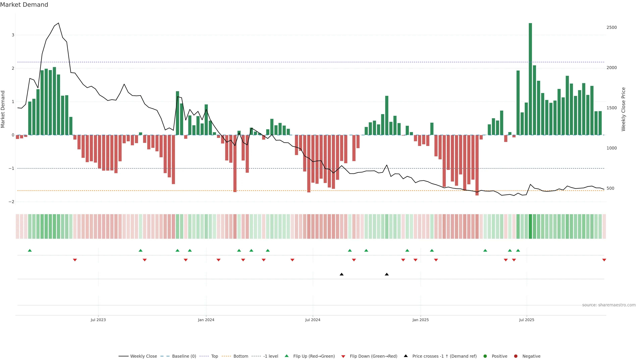644x362 pixels.
Task: Click Flip Down red triangle legend icon
Action: [343, 356]
